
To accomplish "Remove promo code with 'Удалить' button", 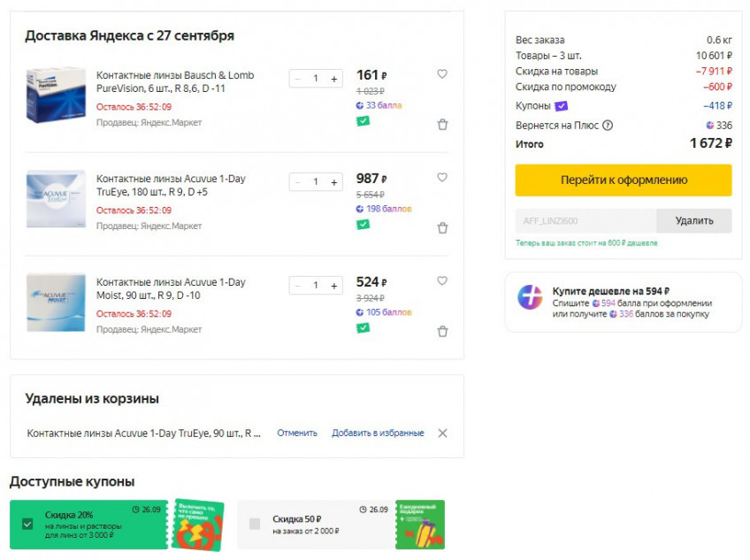I will (x=693, y=220).
